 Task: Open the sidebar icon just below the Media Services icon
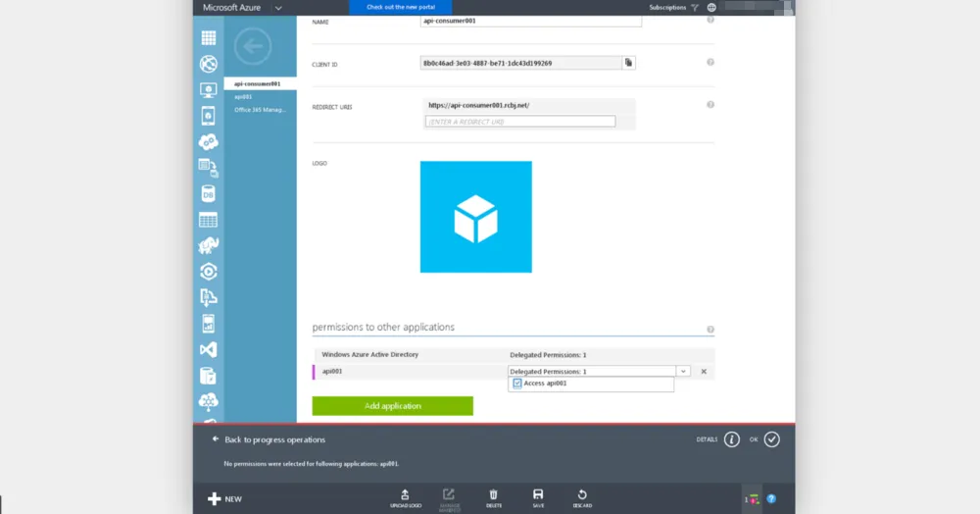coord(208,297)
